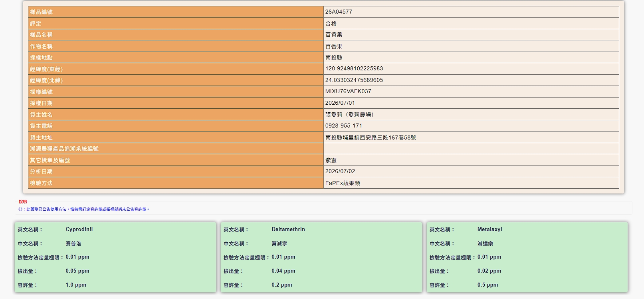The image size is (644, 299).
Task: Click the 說明 legend heading
Action: pos(23,201)
